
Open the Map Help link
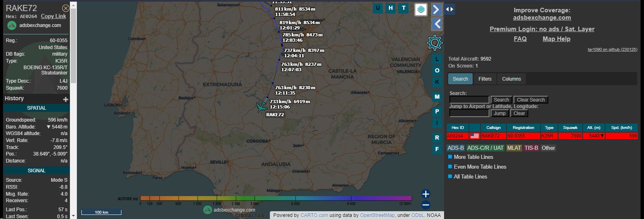click(556, 39)
